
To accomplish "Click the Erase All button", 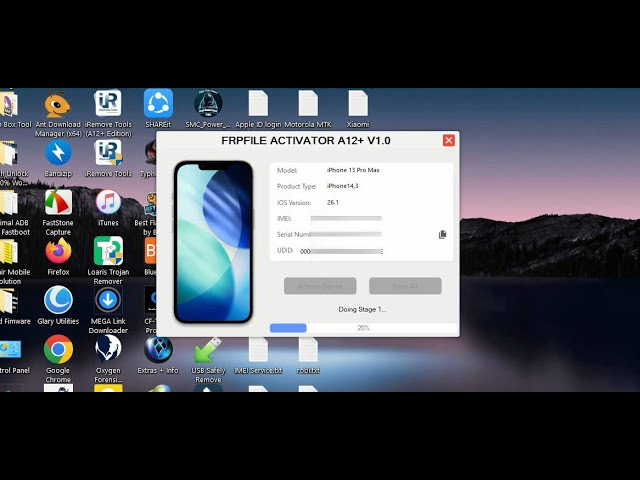I will click(405, 286).
